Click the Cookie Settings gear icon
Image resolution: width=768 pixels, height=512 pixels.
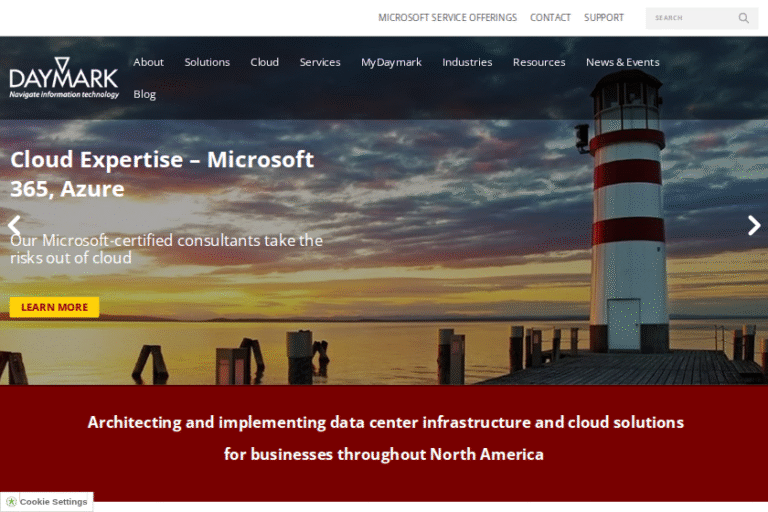point(11,502)
